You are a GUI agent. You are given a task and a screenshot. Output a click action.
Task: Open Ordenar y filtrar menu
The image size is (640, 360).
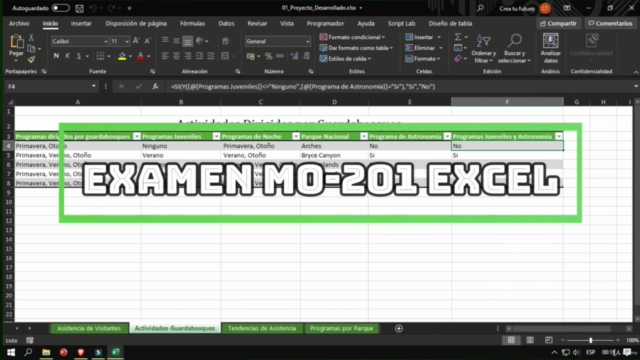coord(483,49)
